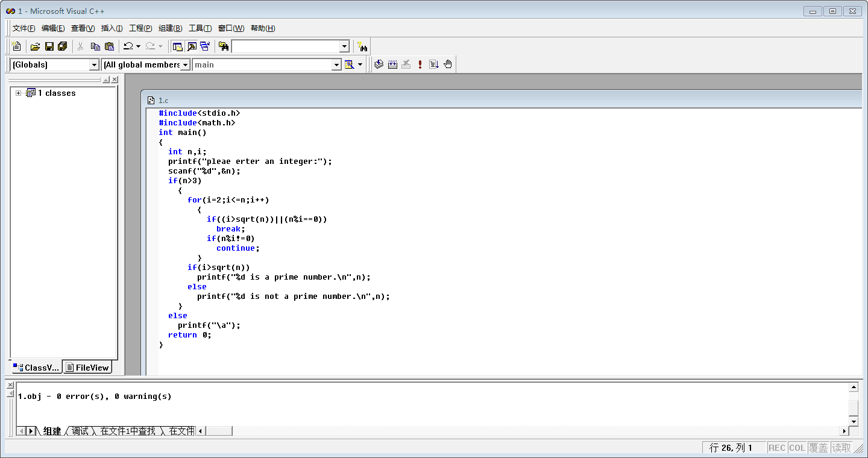Click the 'scanf("%d",&n);' code line

coord(204,171)
